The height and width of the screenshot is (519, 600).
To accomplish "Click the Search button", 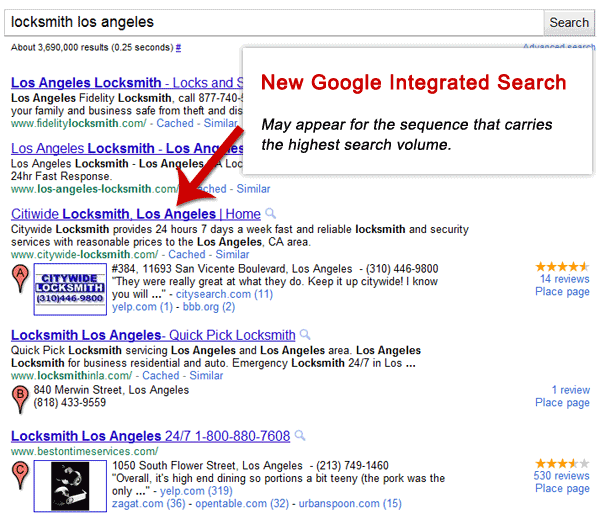I will (x=569, y=23).
